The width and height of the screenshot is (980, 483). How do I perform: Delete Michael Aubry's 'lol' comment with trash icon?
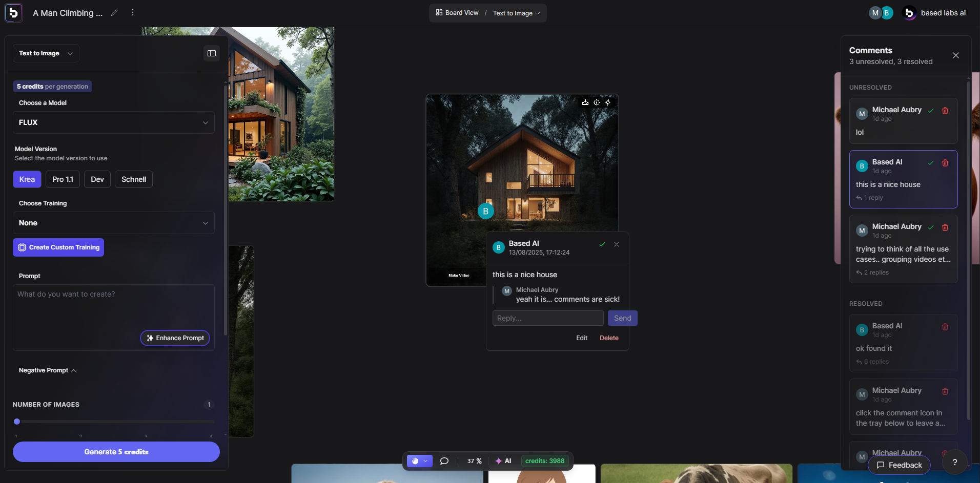click(x=945, y=111)
